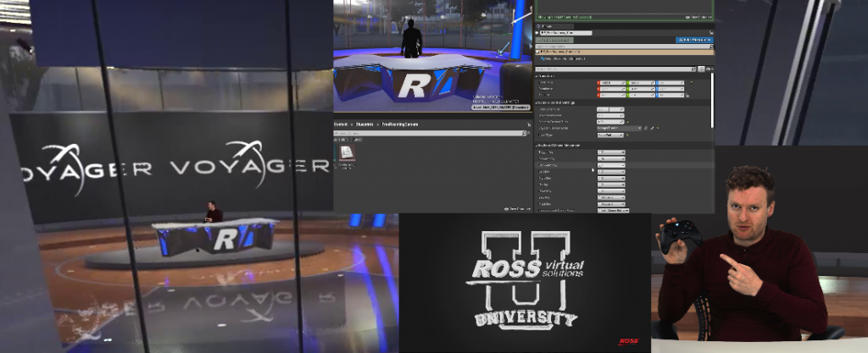Image resolution: width=868 pixels, height=353 pixels.
Task: Open View Options in the Content Browser
Action: pyautogui.click(x=516, y=209)
